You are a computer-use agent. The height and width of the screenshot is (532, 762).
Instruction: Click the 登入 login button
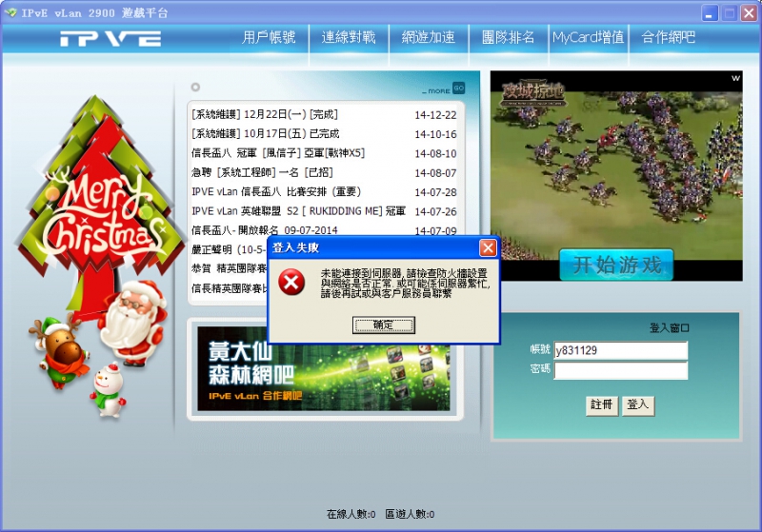point(637,405)
